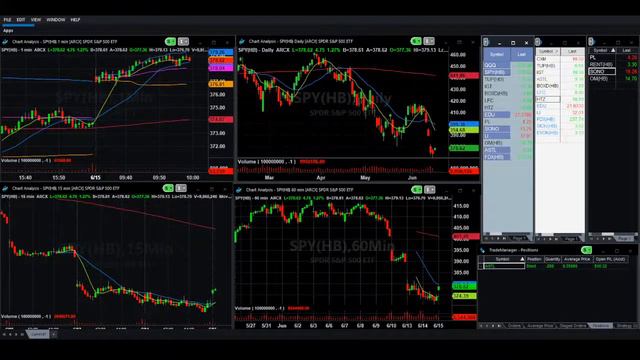This screenshot has height=360, width=640.
Task: Sort TradeManager by Symbol column
Action: [x=504, y=259]
